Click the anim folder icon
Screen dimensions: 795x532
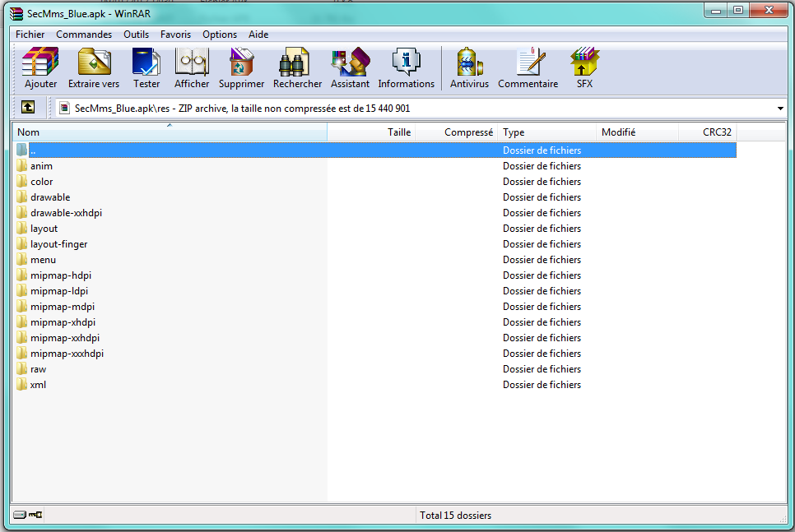21,165
